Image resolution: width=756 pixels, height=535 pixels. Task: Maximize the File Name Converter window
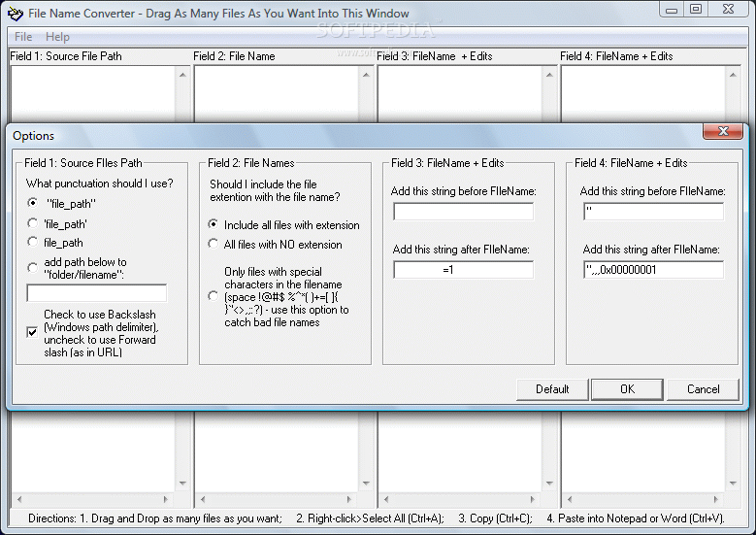click(696, 10)
